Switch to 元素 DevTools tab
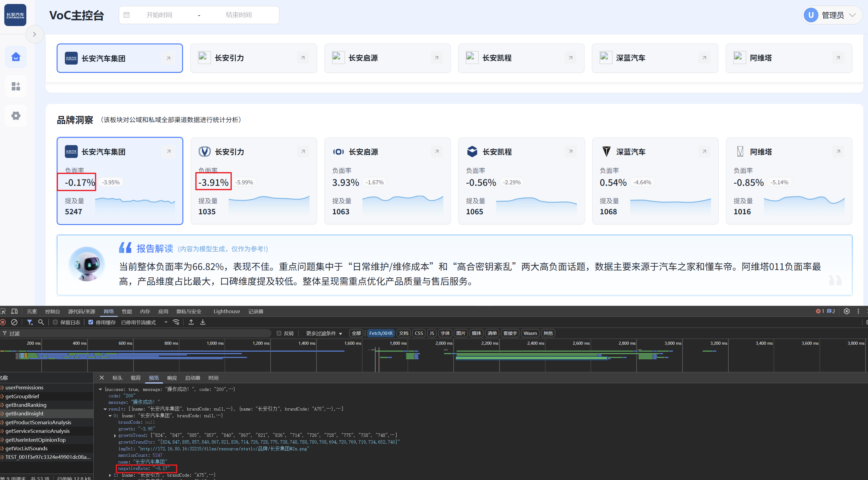Viewport: 868px width, 480px height. click(32, 311)
